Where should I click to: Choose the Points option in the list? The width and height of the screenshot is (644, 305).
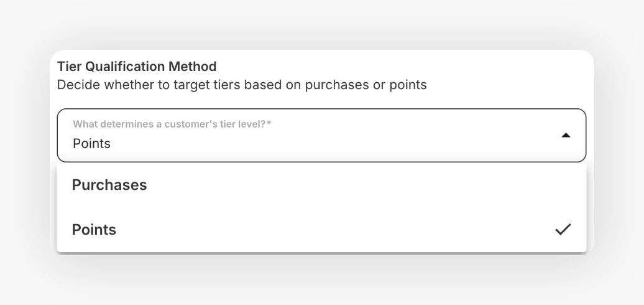[321, 229]
